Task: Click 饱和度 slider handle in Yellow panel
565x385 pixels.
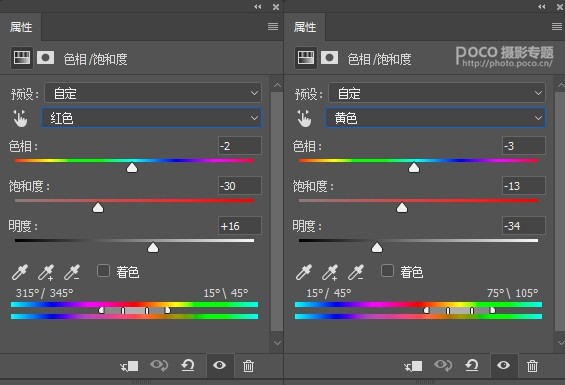Action: [402, 207]
